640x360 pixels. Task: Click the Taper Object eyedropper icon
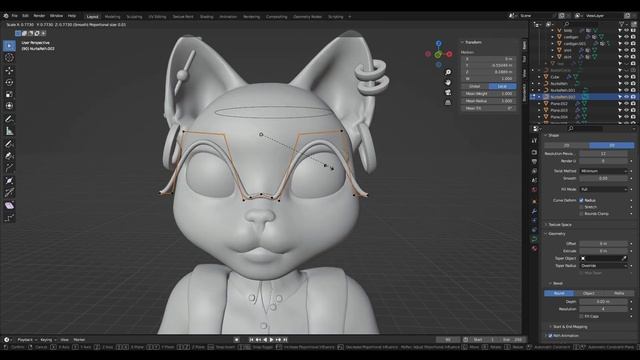click(624, 258)
